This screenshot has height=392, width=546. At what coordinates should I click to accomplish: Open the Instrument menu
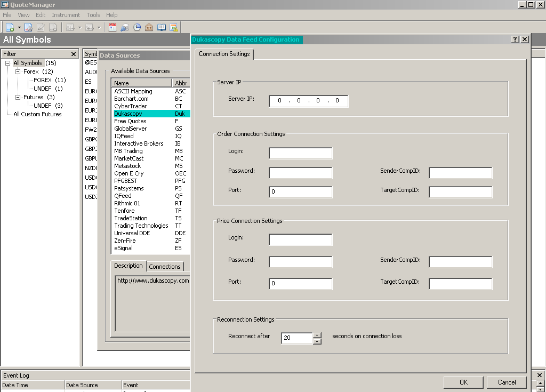66,15
